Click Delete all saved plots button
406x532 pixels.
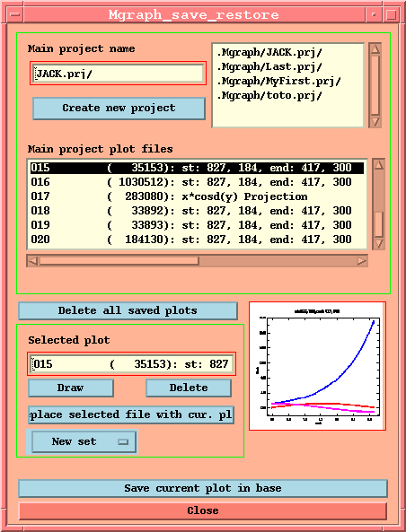[128, 310]
